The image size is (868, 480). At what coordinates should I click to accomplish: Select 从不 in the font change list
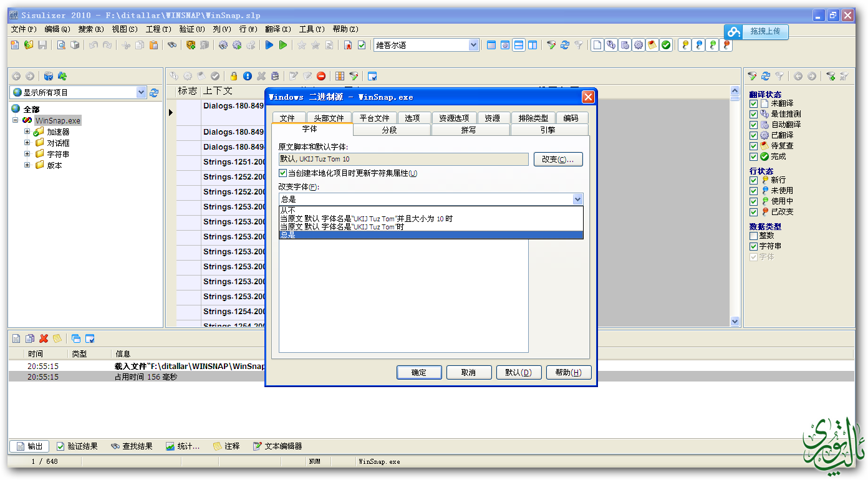pos(288,211)
